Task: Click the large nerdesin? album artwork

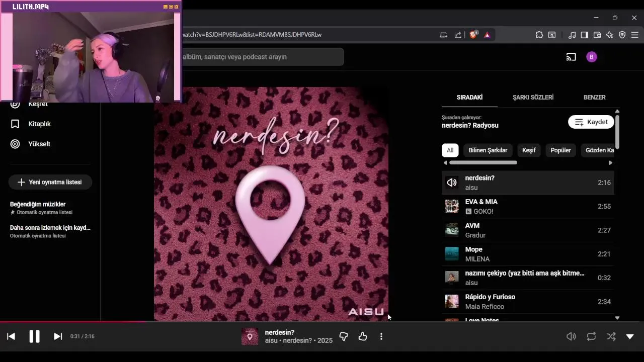Action: (x=271, y=204)
